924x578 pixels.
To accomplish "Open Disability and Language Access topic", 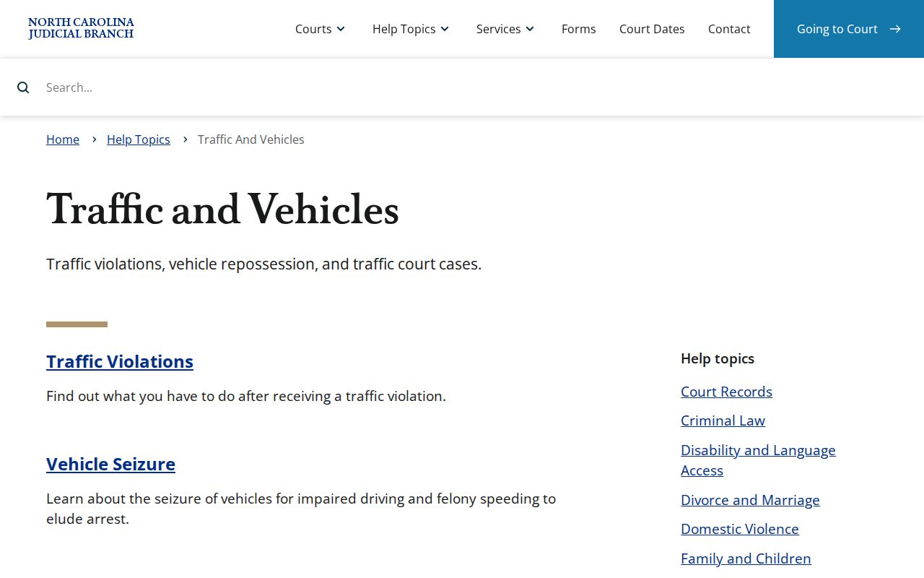I will (758, 460).
